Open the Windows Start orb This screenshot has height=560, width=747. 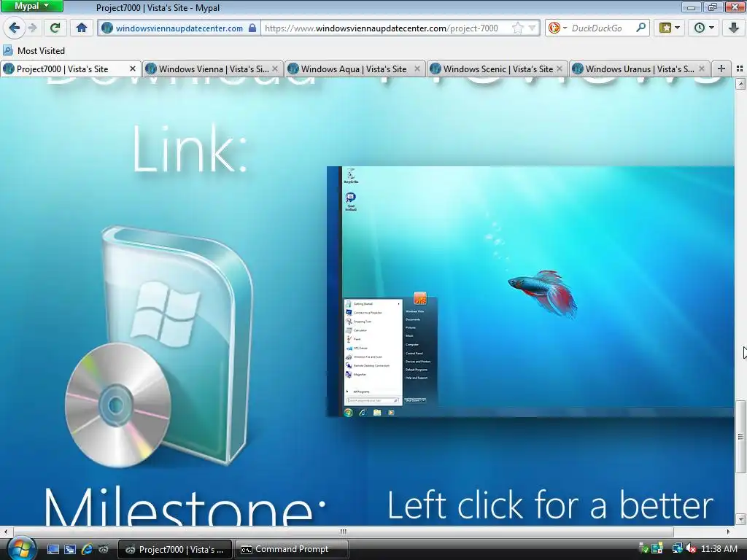point(21,548)
